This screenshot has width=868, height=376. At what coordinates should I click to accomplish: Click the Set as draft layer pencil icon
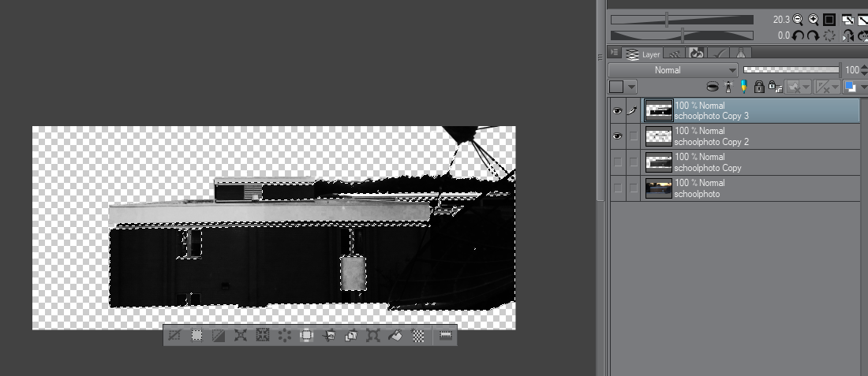[744, 87]
